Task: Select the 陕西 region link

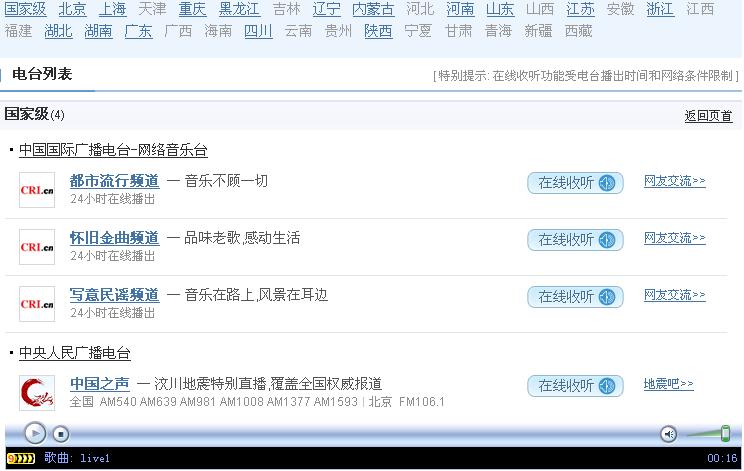Action: (x=378, y=31)
